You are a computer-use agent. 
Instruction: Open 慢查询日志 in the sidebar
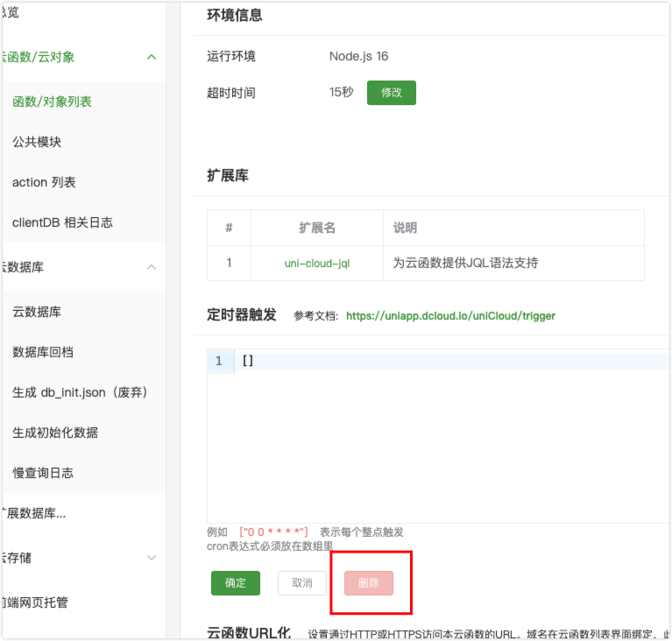(43, 473)
